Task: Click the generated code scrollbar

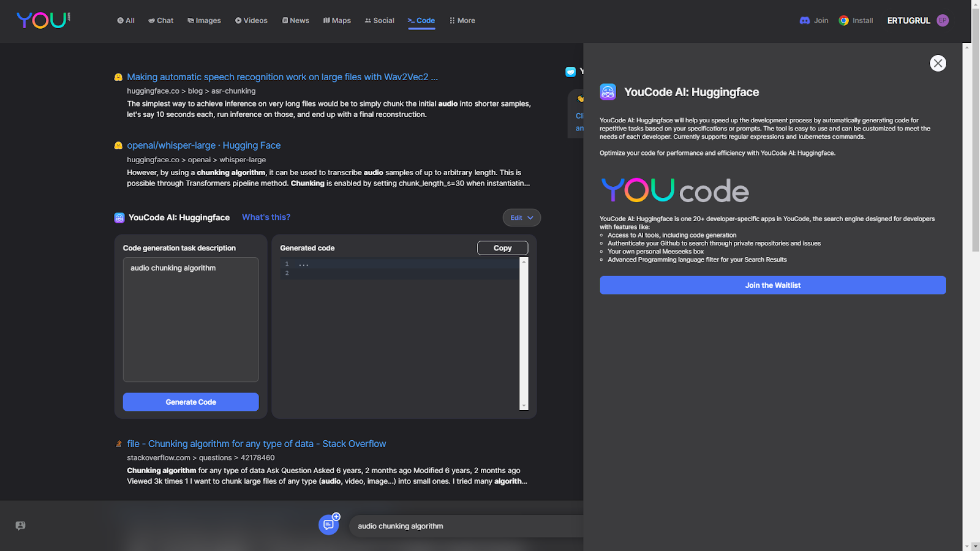Action: point(523,334)
